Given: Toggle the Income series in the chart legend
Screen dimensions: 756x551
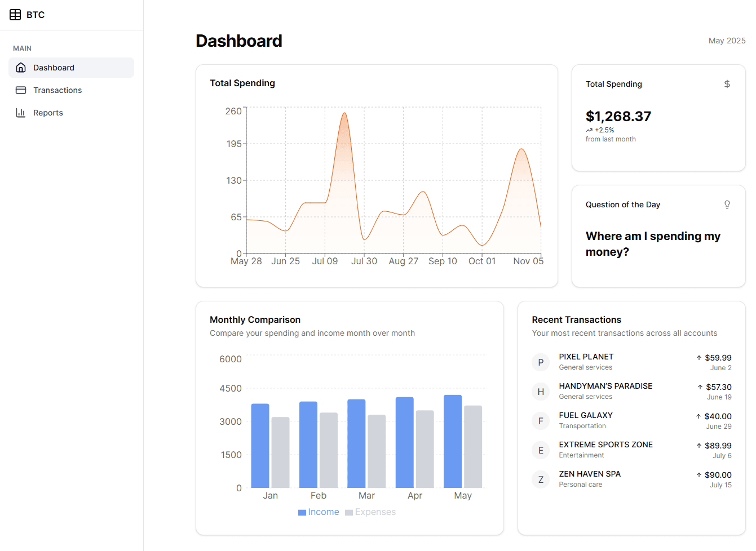Looking at the screenshot, I should [x=319, y=512].
